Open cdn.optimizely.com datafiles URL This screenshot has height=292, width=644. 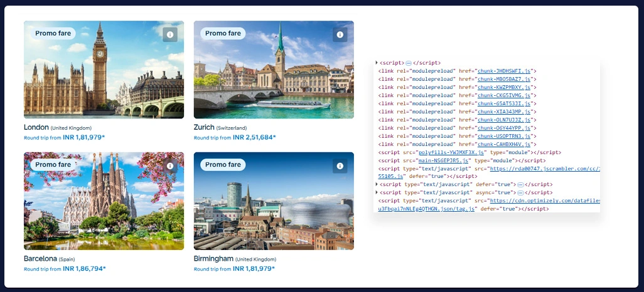tap(545, 201)
